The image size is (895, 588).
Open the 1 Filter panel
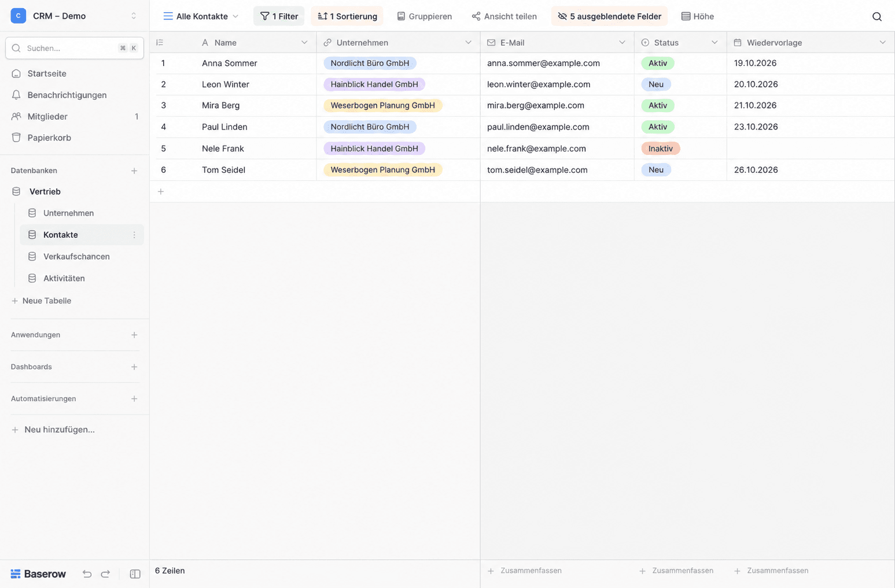point(279,16)
